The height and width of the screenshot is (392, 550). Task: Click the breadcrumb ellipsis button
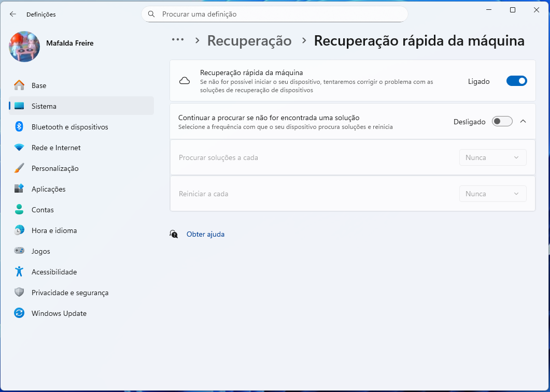tap(178, 40)
